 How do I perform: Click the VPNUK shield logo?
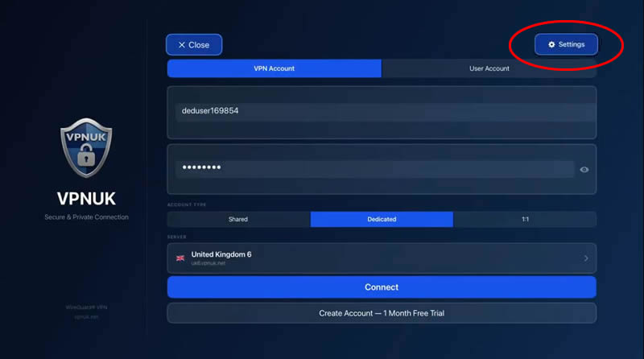click(86, 148)
